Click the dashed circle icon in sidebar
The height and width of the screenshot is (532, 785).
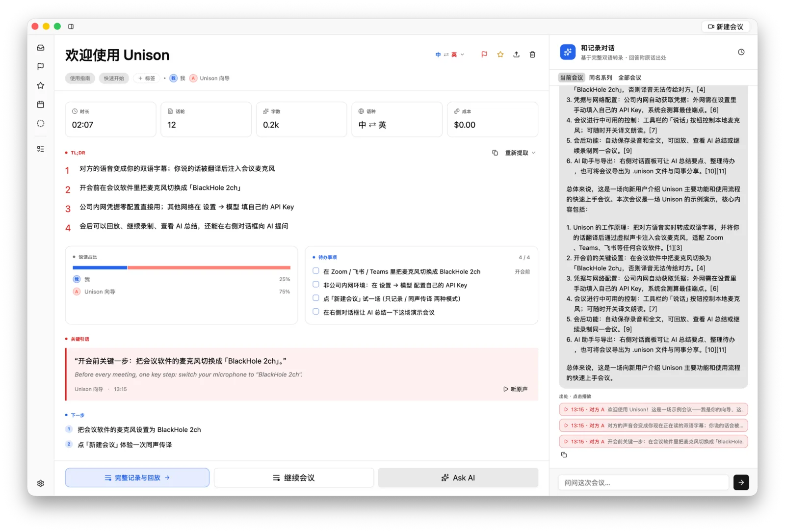41,124
